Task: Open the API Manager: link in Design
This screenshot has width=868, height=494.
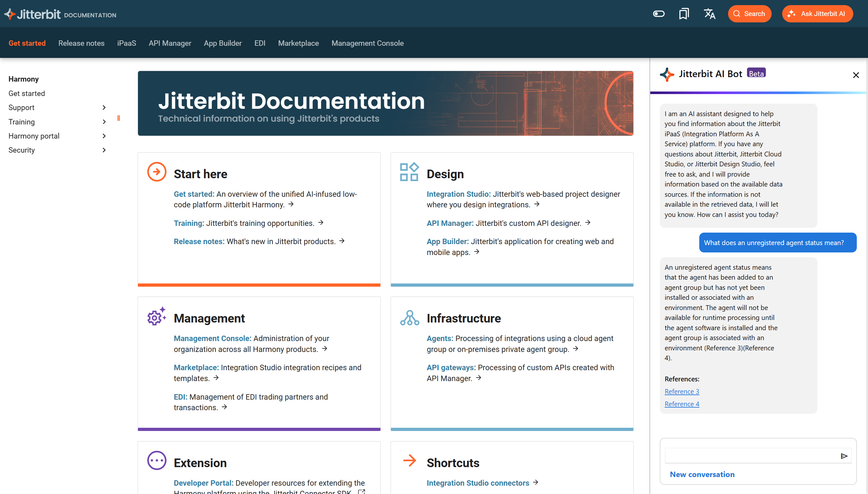Action: (450, 223)
